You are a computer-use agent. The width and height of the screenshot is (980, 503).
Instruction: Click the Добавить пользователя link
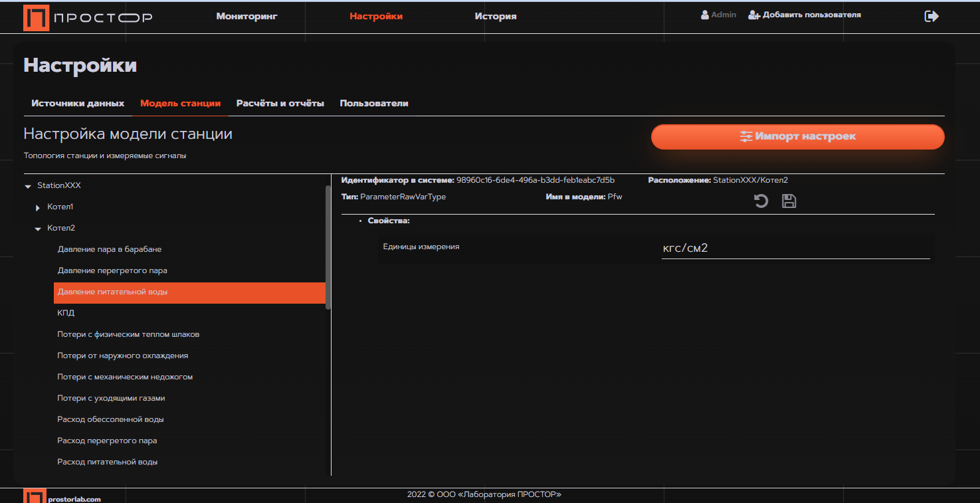(x=811, y=15)
